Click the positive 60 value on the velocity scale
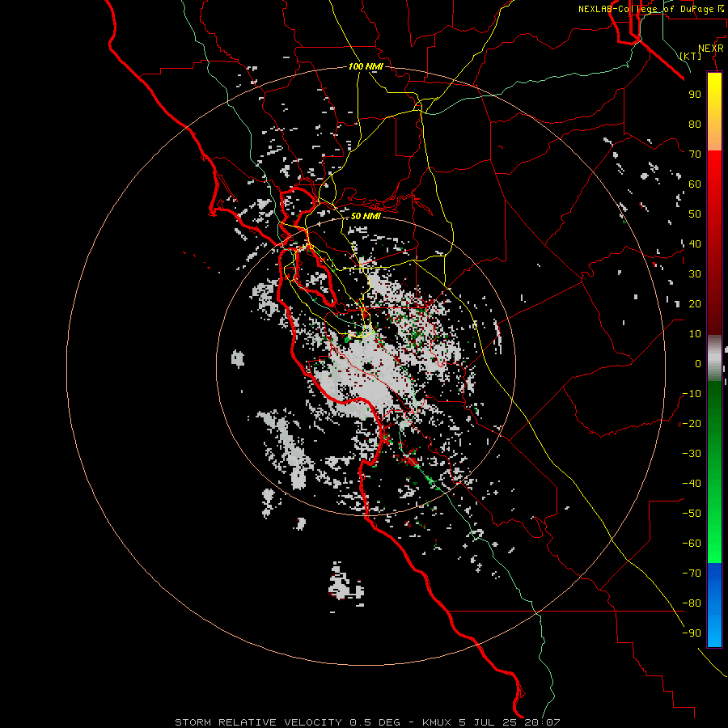Screen dimensions: 728x728 click(x=695, y=184)
